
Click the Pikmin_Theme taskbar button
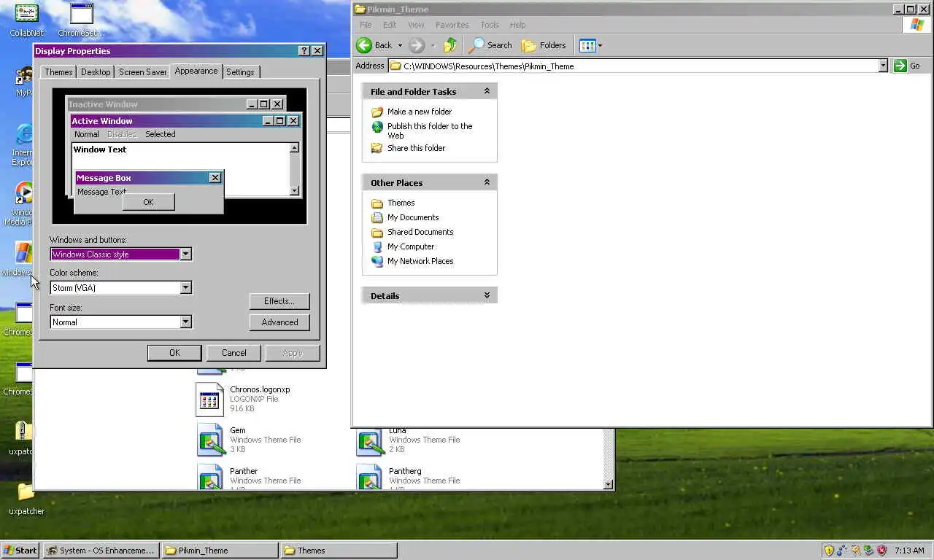(219, 551)
